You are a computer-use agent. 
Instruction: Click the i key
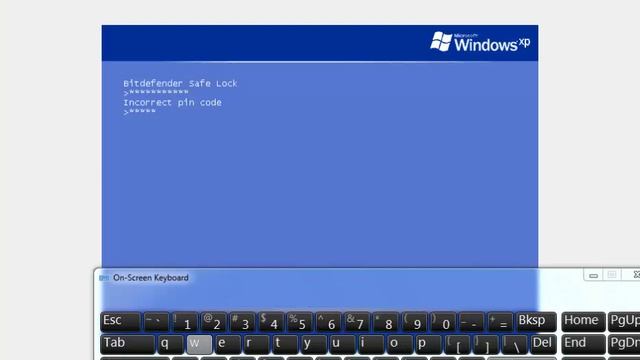(371, 344)
